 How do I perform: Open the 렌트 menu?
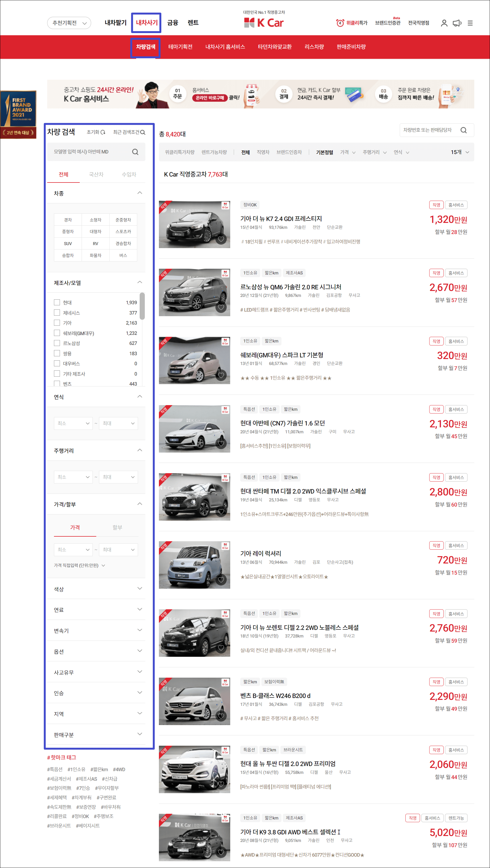coord(193,23)
